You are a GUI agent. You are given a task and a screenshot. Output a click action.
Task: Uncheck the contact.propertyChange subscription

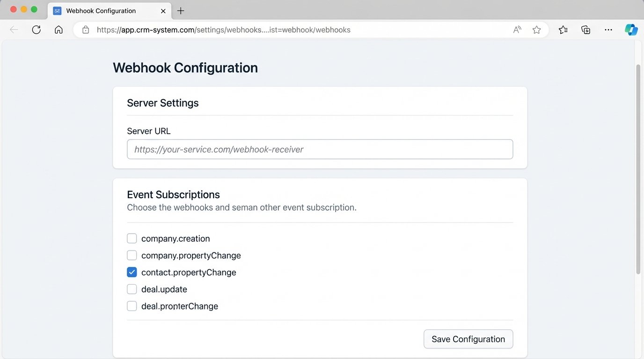(132, 273)
